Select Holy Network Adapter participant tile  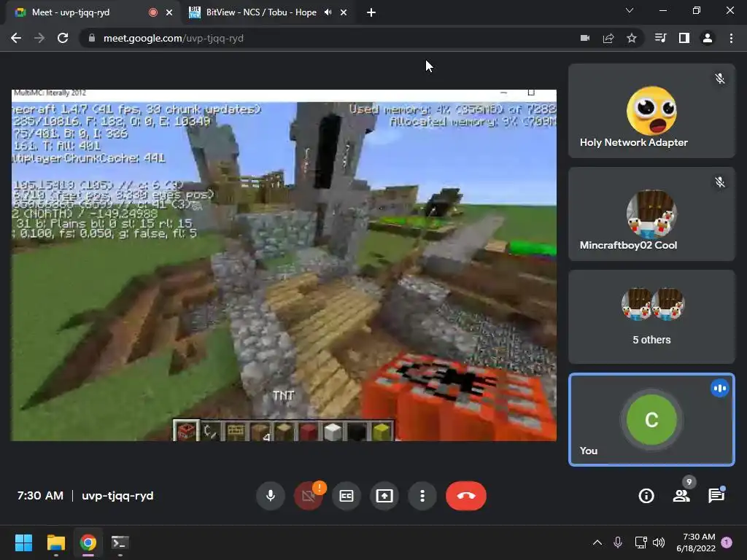click(651, 111)
